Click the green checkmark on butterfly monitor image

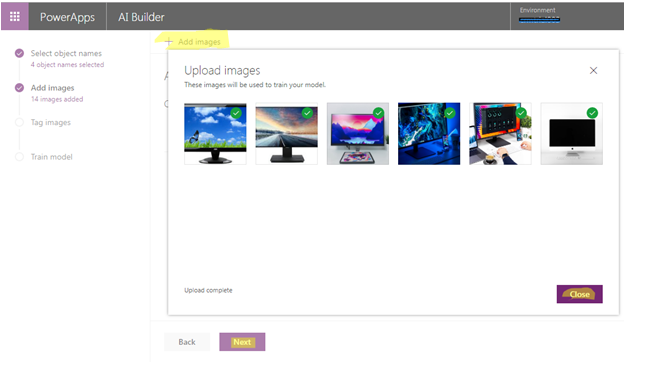tap(236, 113)
